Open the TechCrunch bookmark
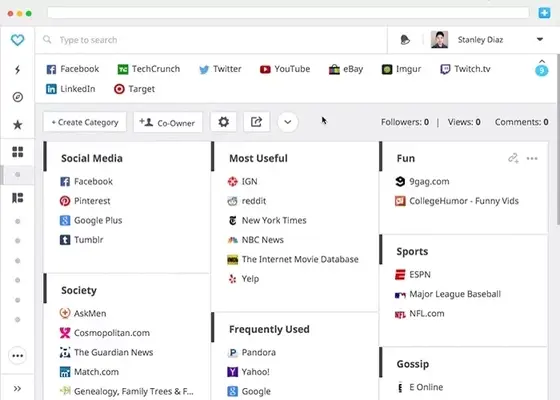 coord(149,69)
